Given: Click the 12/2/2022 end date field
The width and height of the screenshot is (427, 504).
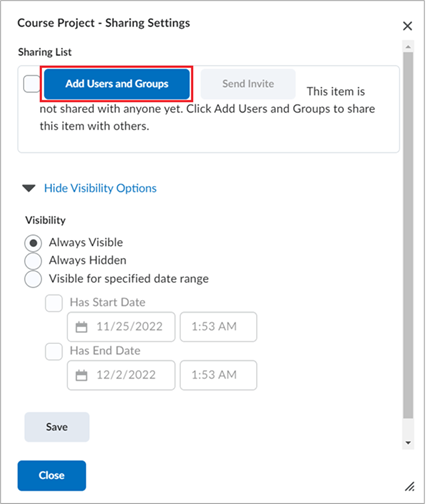Looking at the screenshot, I should (x=121, y=375).
